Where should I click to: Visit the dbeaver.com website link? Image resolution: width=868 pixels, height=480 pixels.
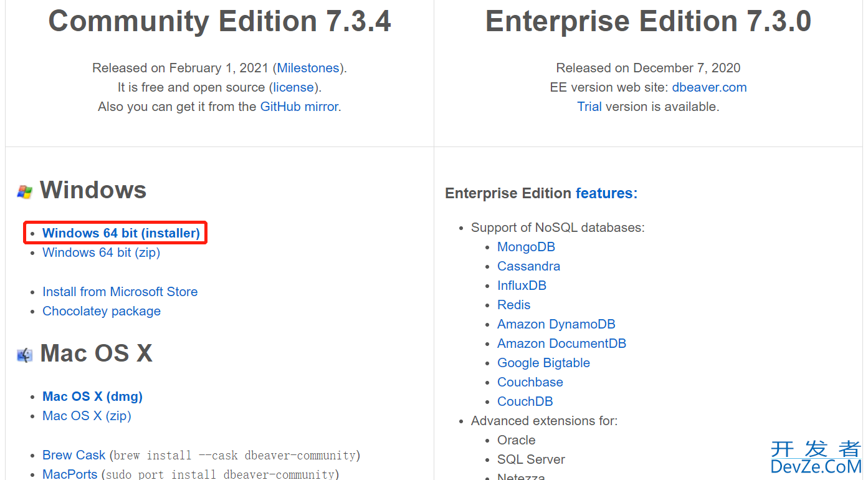pos(709,87)
